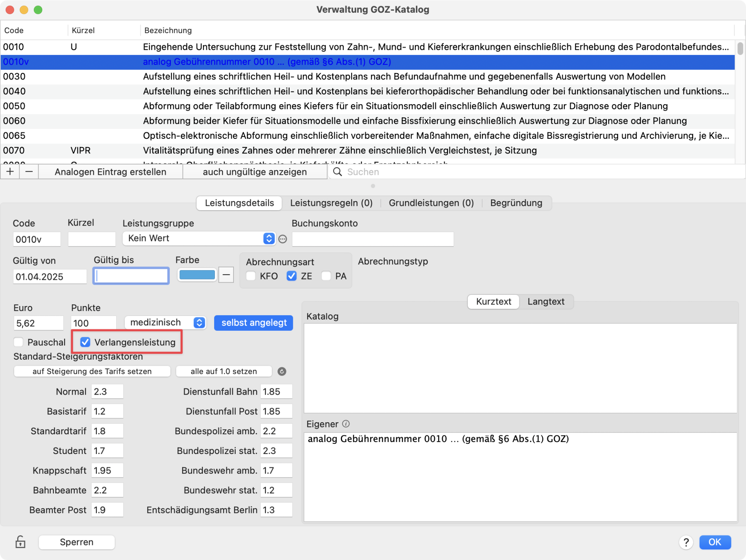Screen dimensions: 746x560
Task: Click the Code input field 0010v
Action: (x=37, y=239)
